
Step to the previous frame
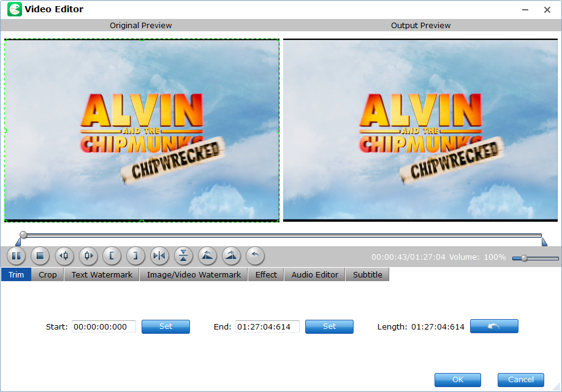pos(64,256)
